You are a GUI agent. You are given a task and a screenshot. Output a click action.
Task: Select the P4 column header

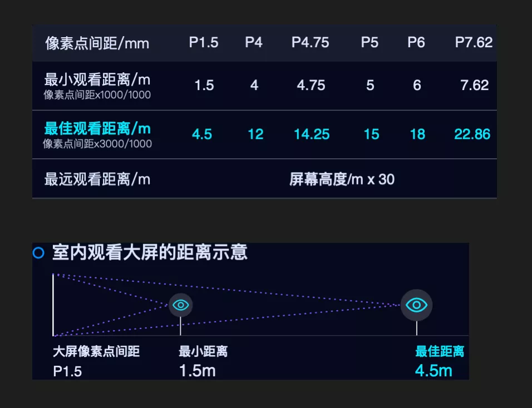[x=254, y=42]
